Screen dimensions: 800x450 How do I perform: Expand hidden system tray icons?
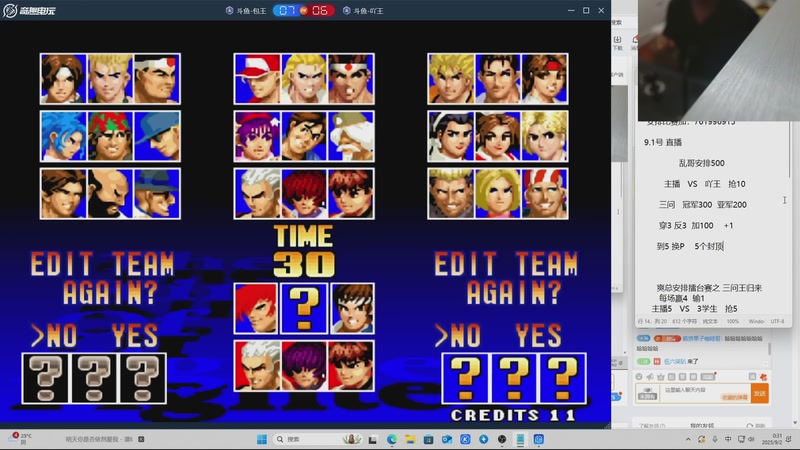pyautogui.click(x=688, y=439)
